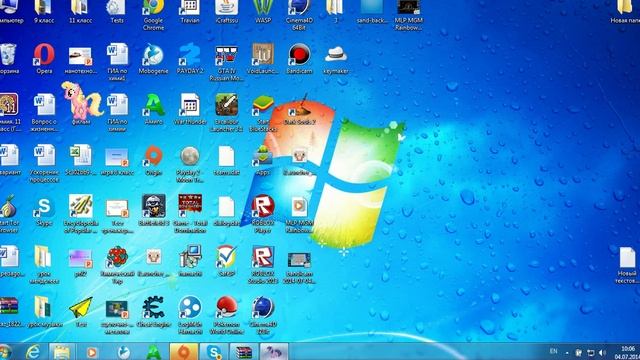
Task: Launch the PAYDAY 2 shortcut
Action: [x=190, y=59]
